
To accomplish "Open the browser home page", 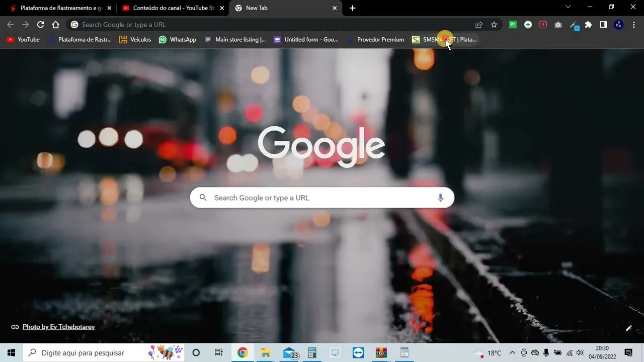I will point(55,25).
